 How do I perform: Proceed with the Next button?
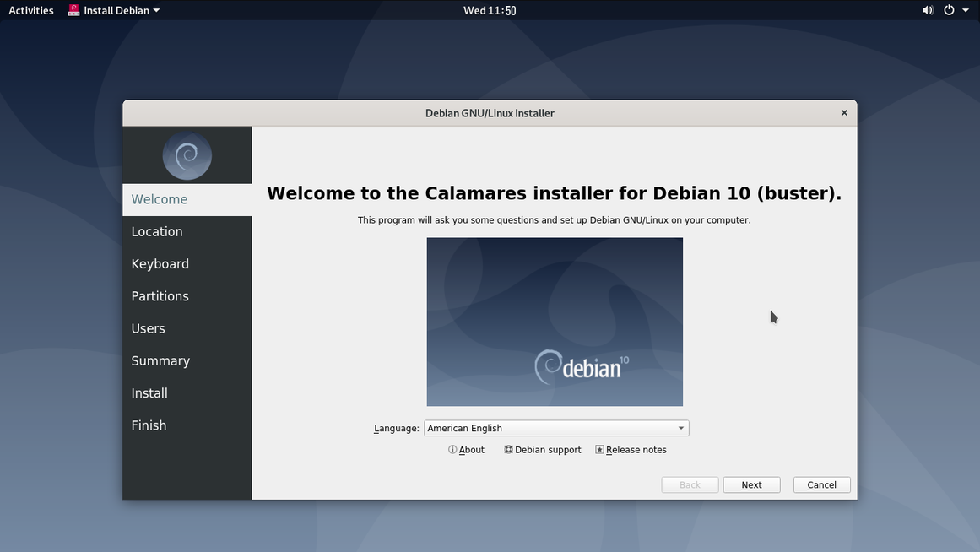pyautogui.click(x=752, y=485)
